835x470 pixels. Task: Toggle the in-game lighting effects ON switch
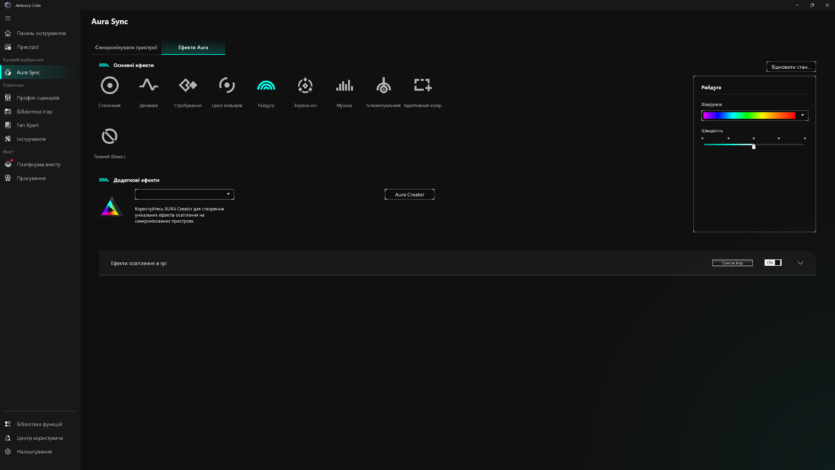(773, 263)
